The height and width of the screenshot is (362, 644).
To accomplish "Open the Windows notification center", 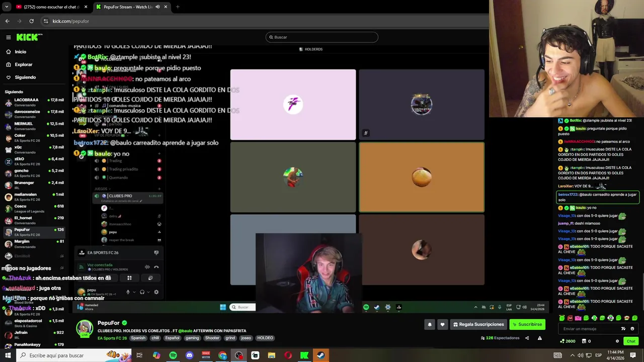I will coord(633,355).
